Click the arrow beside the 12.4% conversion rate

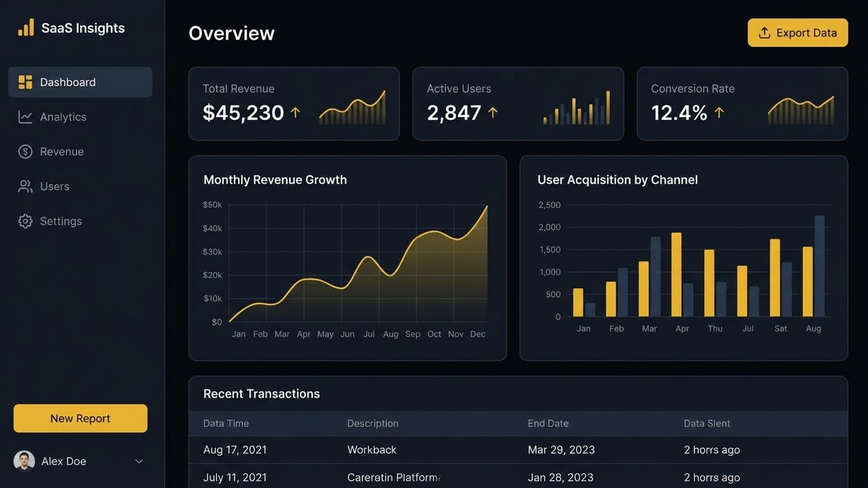(x=718, y=112)
